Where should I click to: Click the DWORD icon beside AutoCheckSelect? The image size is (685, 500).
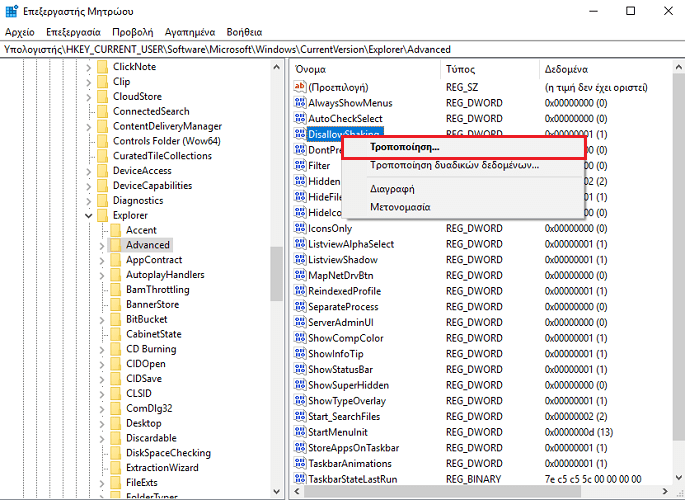click(300, 118)
